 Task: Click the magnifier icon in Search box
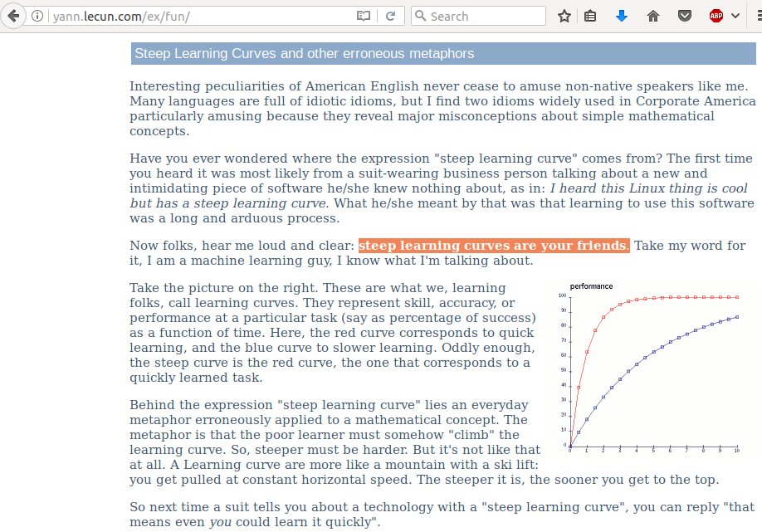tap(420, 16)
